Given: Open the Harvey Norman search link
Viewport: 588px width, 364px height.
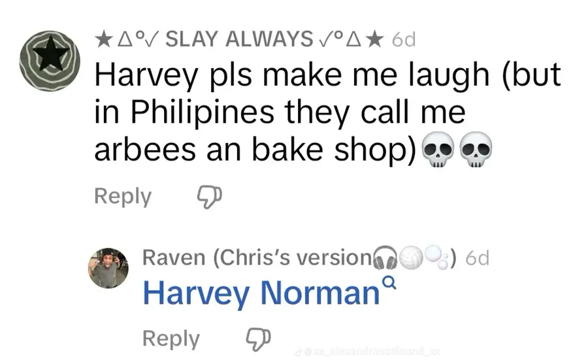Looking at the screenshot, I should 261,293.
